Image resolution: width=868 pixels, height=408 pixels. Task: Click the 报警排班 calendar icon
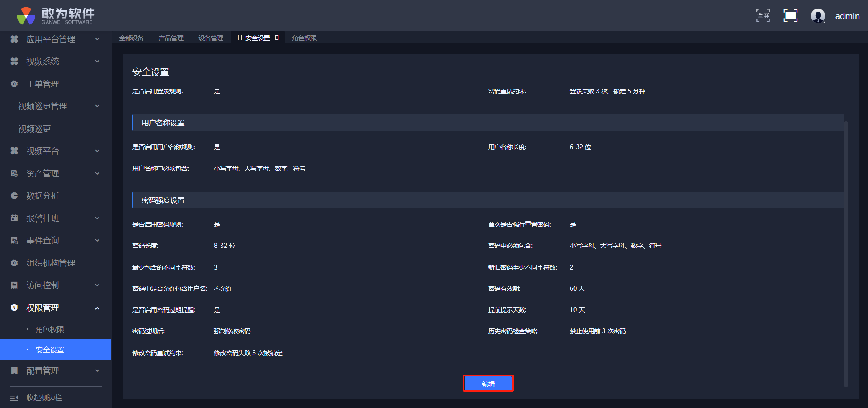coord(14,218)
